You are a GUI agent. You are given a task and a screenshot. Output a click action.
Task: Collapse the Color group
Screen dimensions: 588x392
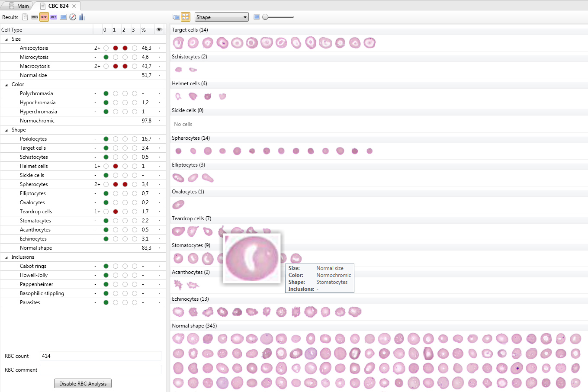coord(6,84)
